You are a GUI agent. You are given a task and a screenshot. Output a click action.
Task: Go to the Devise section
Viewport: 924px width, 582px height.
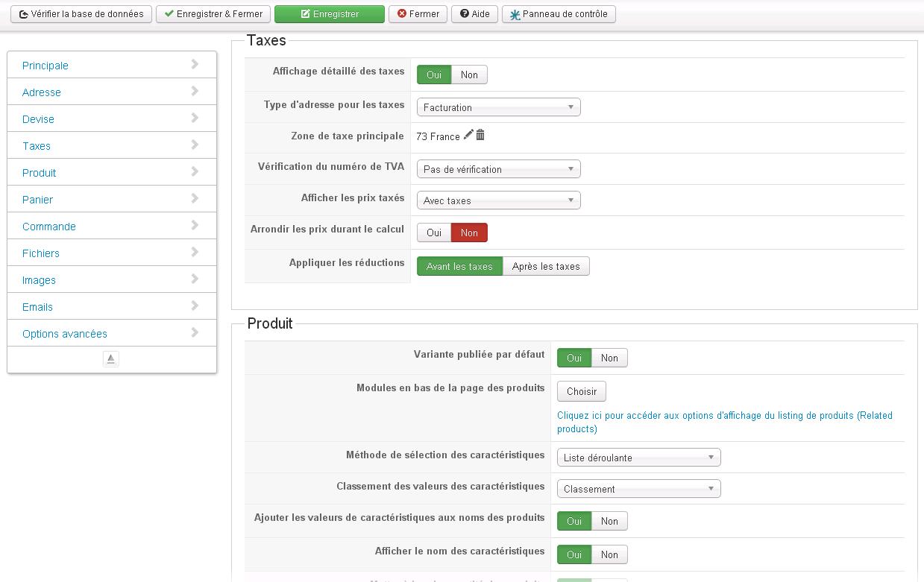pos(112,118)
